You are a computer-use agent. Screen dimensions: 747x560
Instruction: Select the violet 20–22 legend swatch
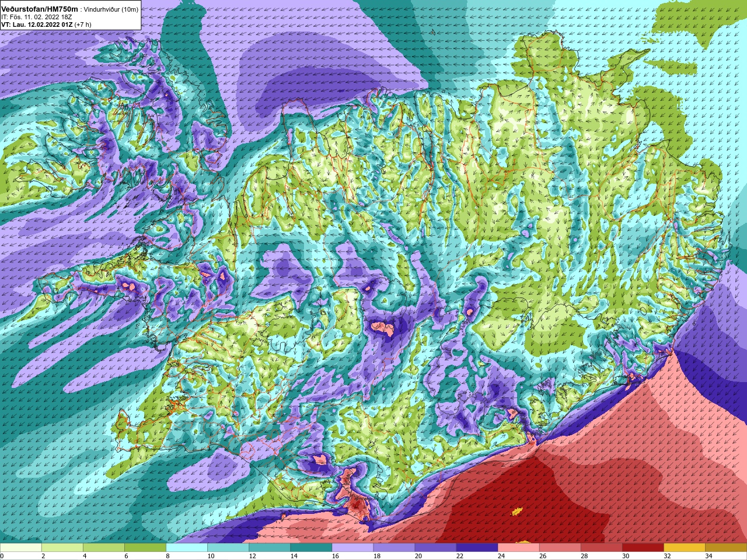(x=435, y=548)
